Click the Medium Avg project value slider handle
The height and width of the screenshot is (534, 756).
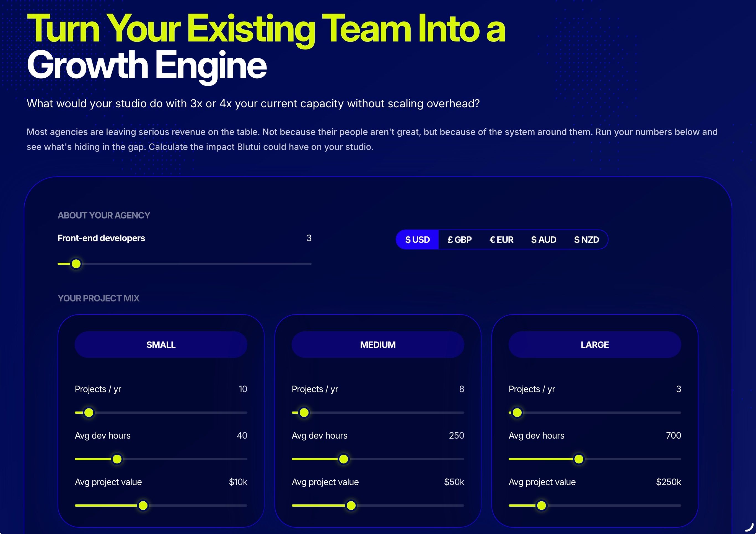(x=351, y=505)
